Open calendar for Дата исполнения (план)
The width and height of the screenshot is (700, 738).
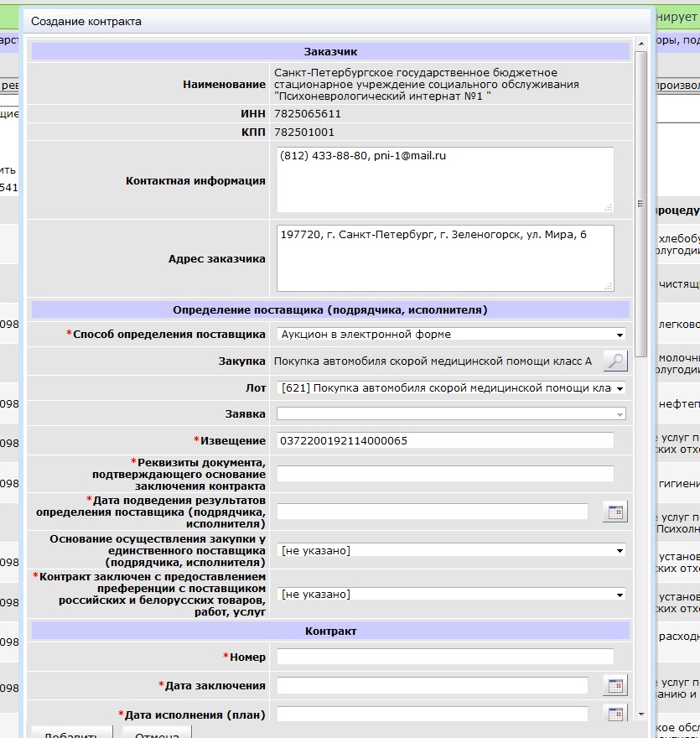click(614, 714)
